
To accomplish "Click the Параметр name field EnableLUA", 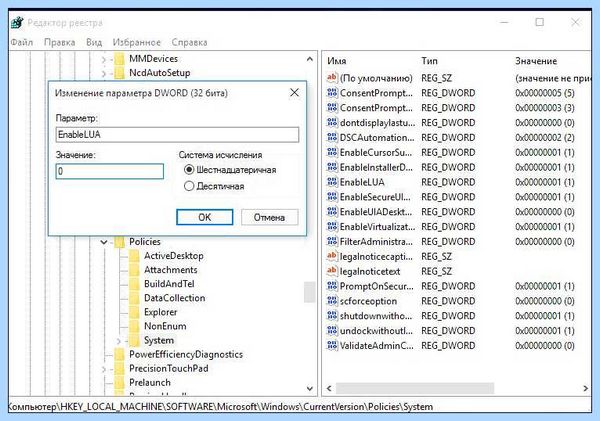I will (x=177, y=134).
